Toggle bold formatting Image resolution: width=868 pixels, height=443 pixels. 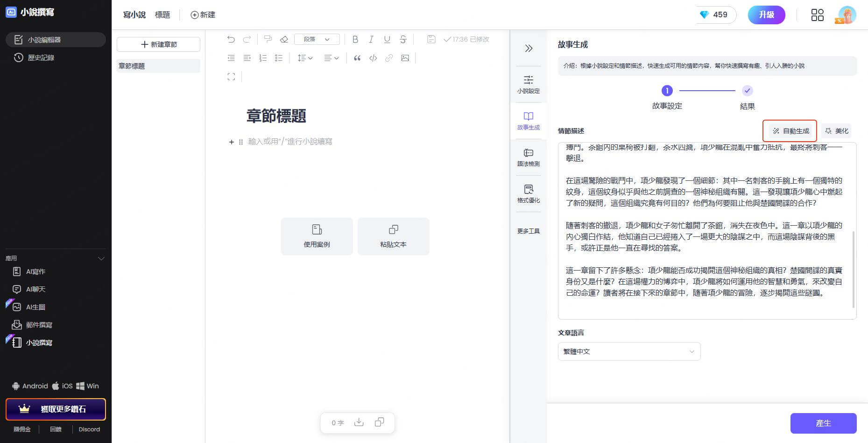tap(355, 39)
